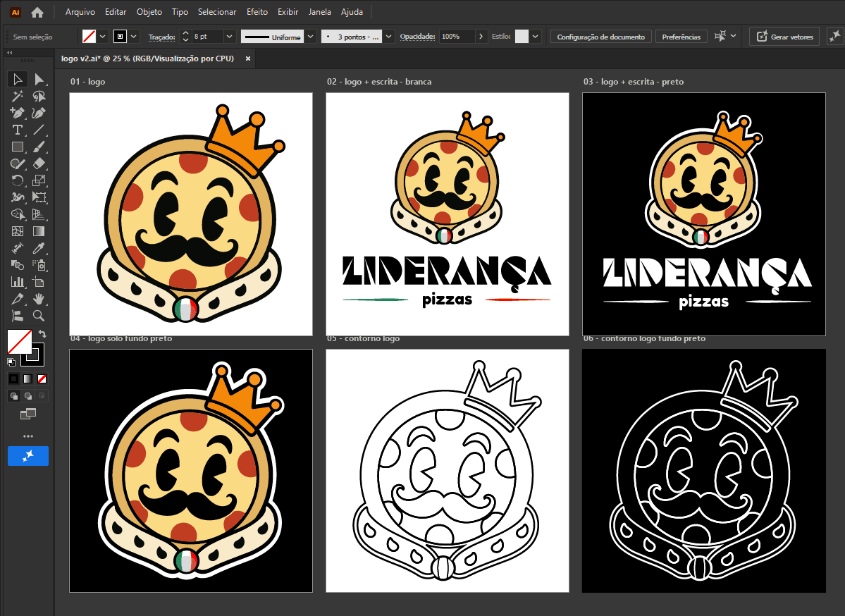Image resolution: width=845 pixels, height=616 pixels.
Task: Choose the Gradient tool
Action: click(x=39, y=231)
